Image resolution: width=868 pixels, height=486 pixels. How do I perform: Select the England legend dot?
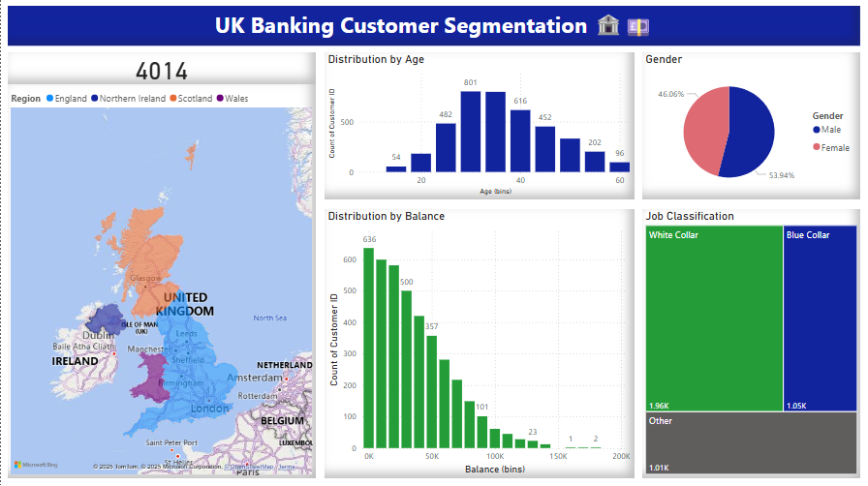[x=49, y=98]
